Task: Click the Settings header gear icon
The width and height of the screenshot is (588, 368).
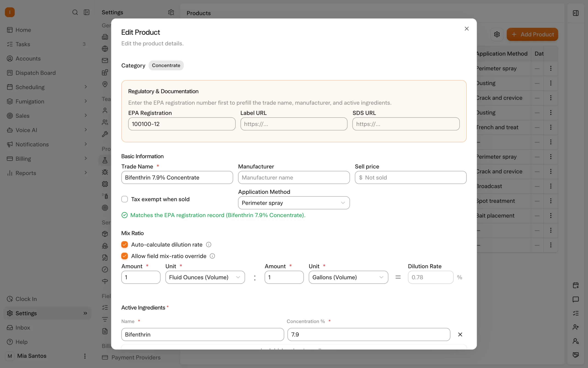Action: [x=171, y=12]
